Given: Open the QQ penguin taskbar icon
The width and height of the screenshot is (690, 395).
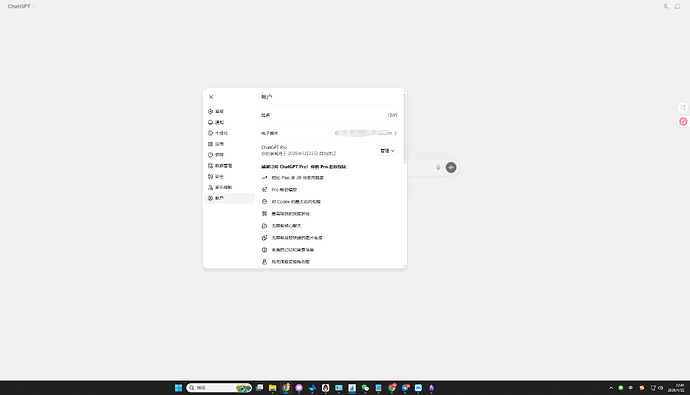Looking at the screenshot, I should click(326, 388).
